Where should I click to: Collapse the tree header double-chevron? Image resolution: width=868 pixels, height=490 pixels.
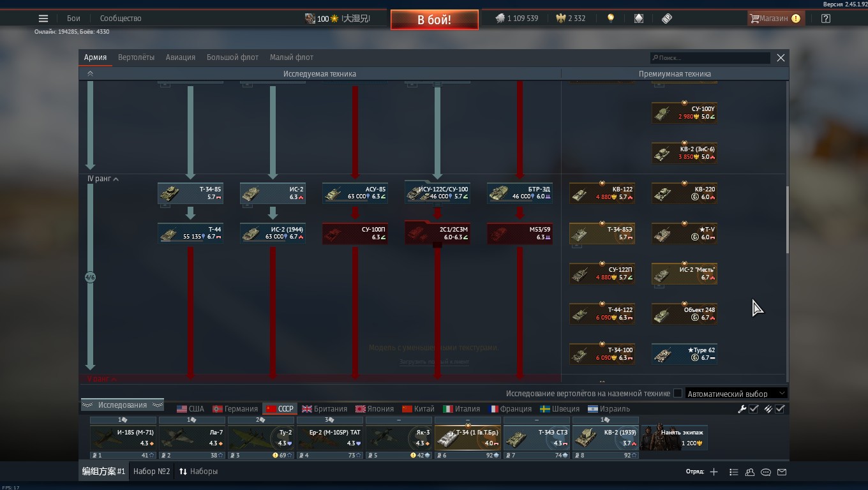(90, 74)
